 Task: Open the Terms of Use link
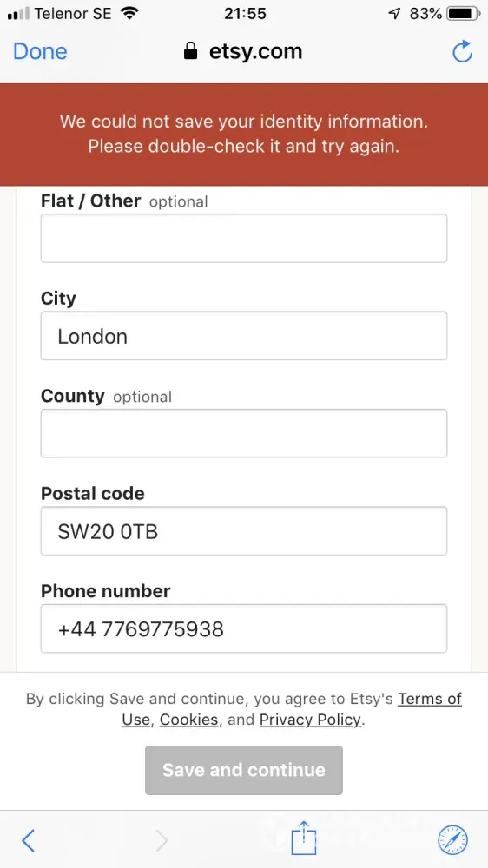pos(292,709)
